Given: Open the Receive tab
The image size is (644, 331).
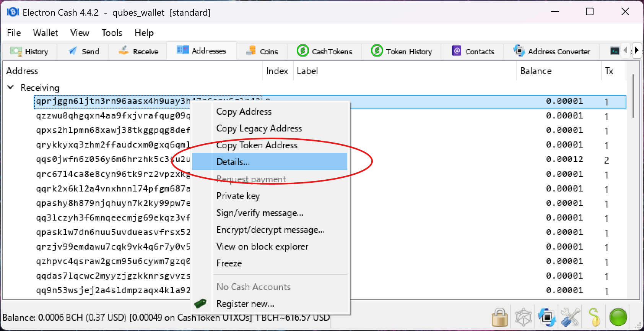Looking at the screenshot, I should pyautogui.click(x=138, y=51).
